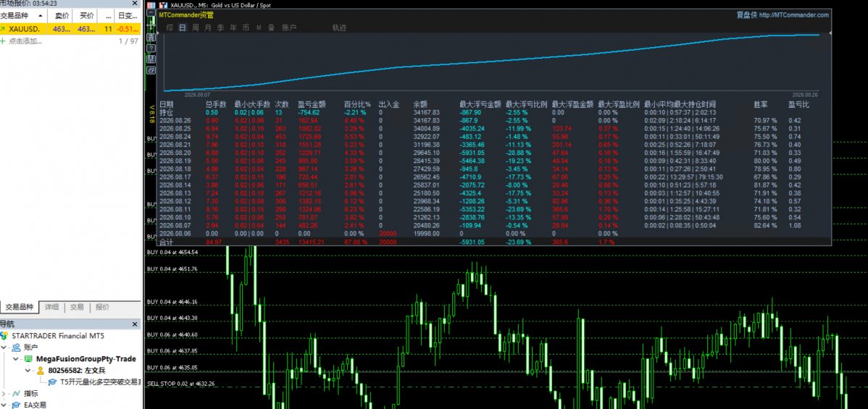Click the T5开元量化 expert advisor cap icon
868x409 pixels.
click(53, 382)
